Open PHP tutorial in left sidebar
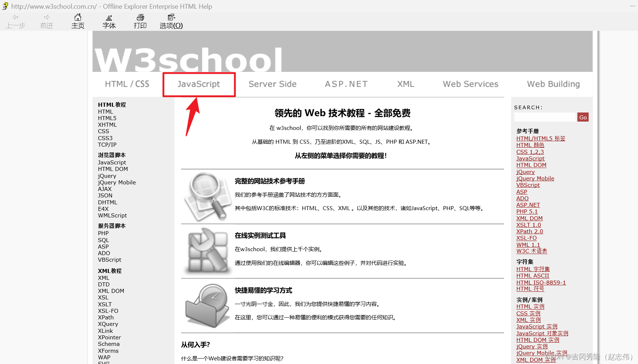This screenshot has width=638, height=364. pyautogui.click(x=103, y=233)
